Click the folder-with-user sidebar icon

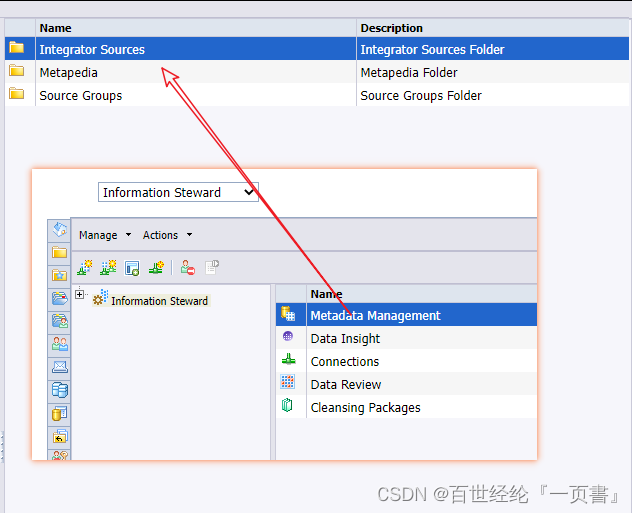point(60,321)
